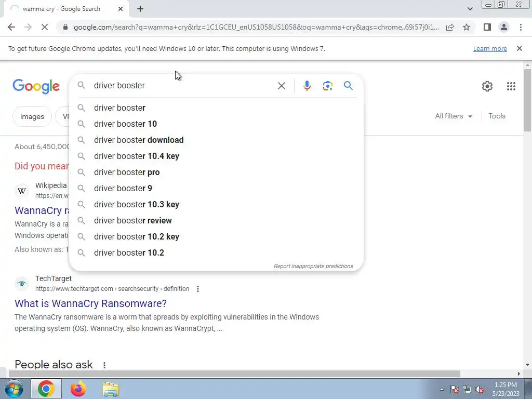Open the share page icon in address bar
Viewport: 532px width, 399px height.
450,27
